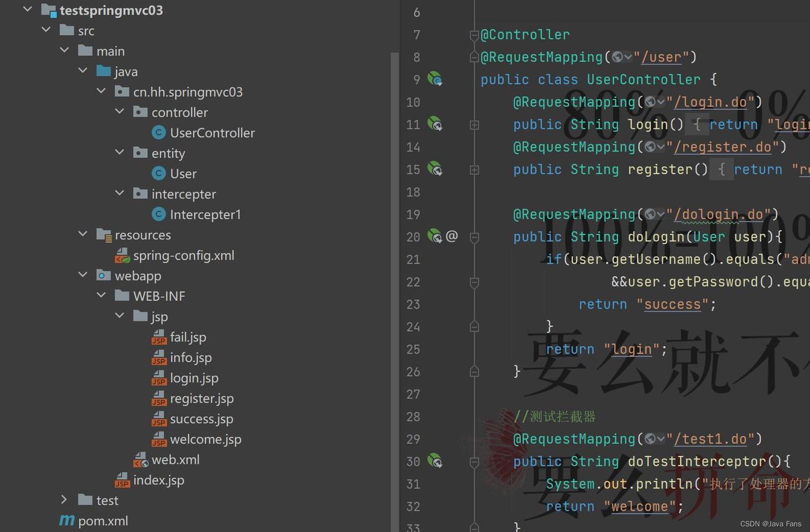Expand folded register() method on line 15
This screenshot has height=532, width=810.
[474, 169]
